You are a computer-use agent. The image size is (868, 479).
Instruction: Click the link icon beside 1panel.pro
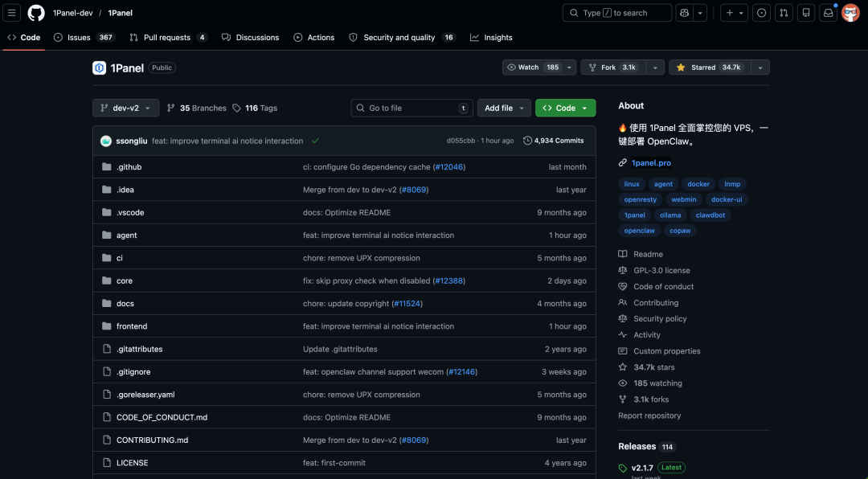click(623, 163)
